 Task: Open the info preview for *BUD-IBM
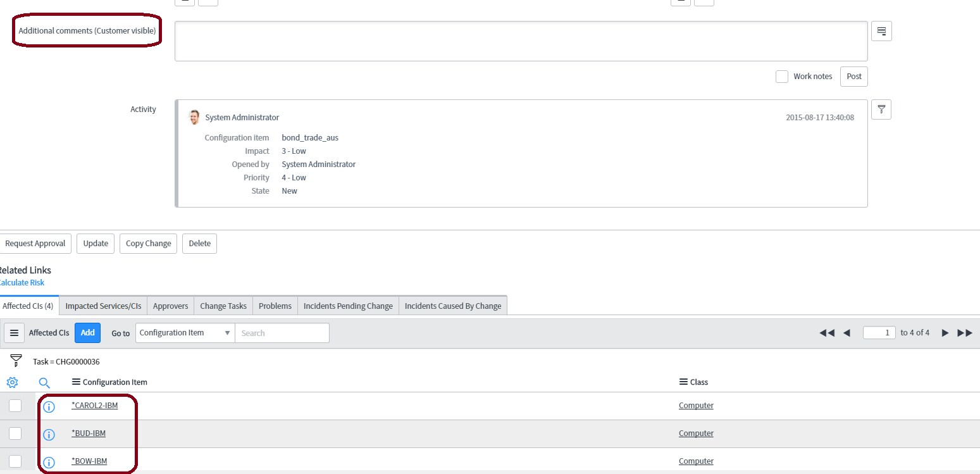point(49,434)
